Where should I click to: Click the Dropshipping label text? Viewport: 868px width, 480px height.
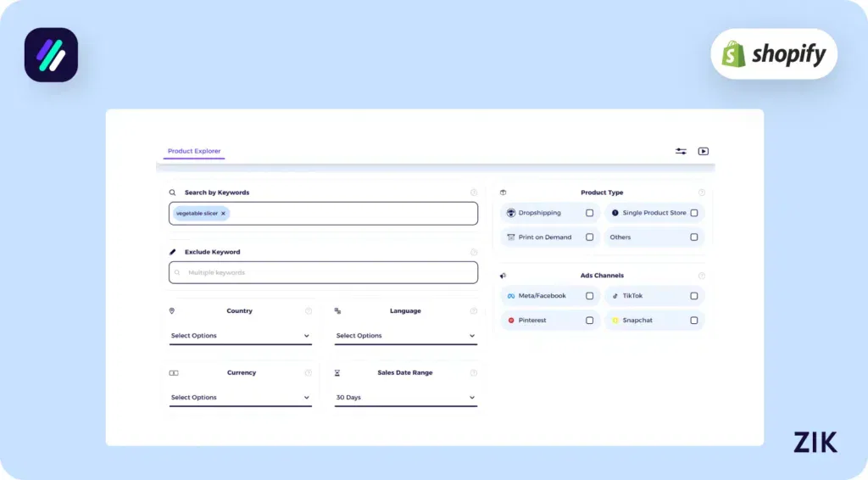click(x=540, y=213)
